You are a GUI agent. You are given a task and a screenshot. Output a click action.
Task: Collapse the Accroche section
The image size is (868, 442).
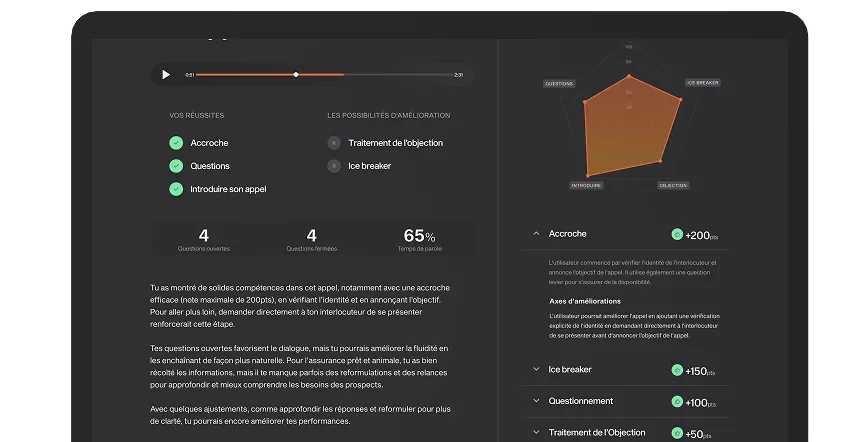pyautogui.click(x=536, y=234)
